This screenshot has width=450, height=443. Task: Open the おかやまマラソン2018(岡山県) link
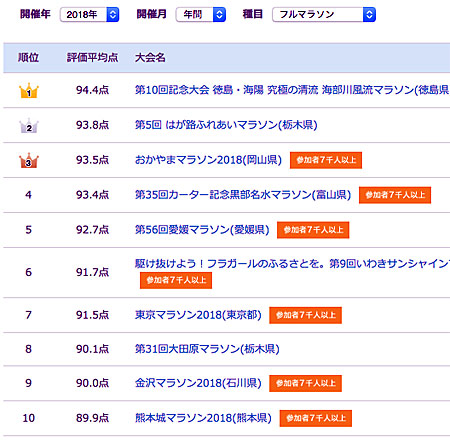click(x=208, y=160)
